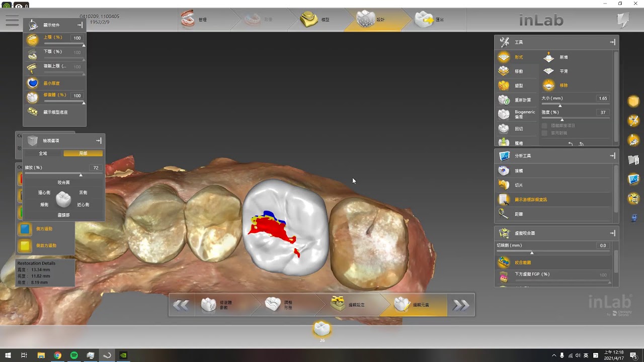Open the tools side-palette icon
The width and height of the screenshot is (644, 362).
click(633, 121)
